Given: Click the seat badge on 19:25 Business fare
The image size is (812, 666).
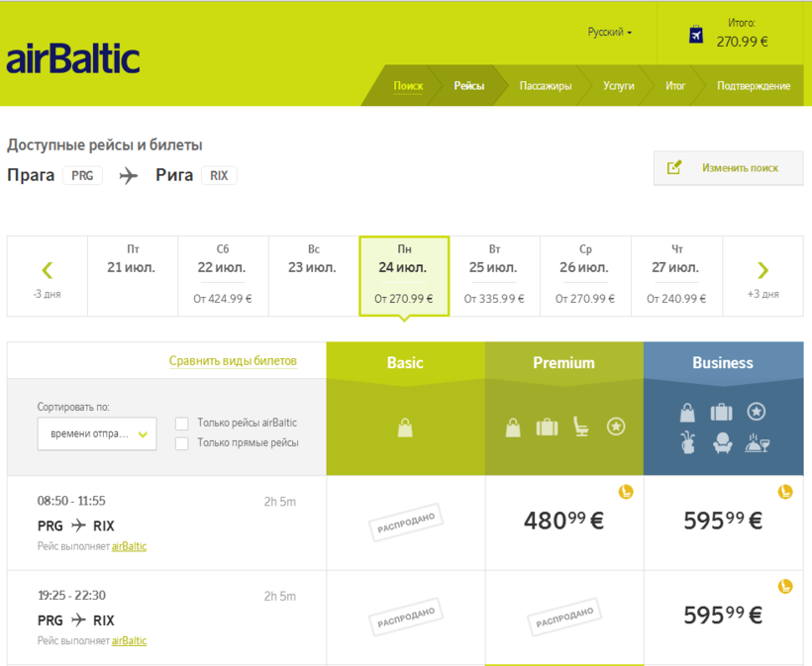Looking at the screenshot, I should pyautogui.click(x=785, y=586).
